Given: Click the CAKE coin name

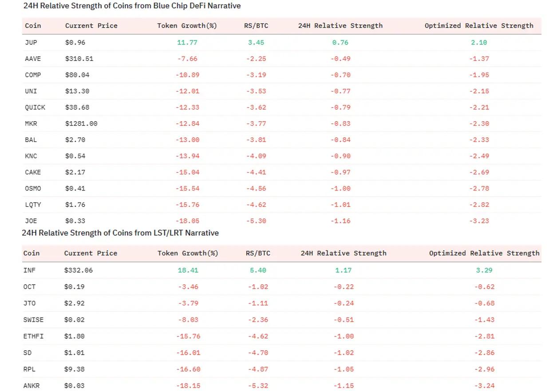Looking at the screenshot, I should click(x=33, y=172).
